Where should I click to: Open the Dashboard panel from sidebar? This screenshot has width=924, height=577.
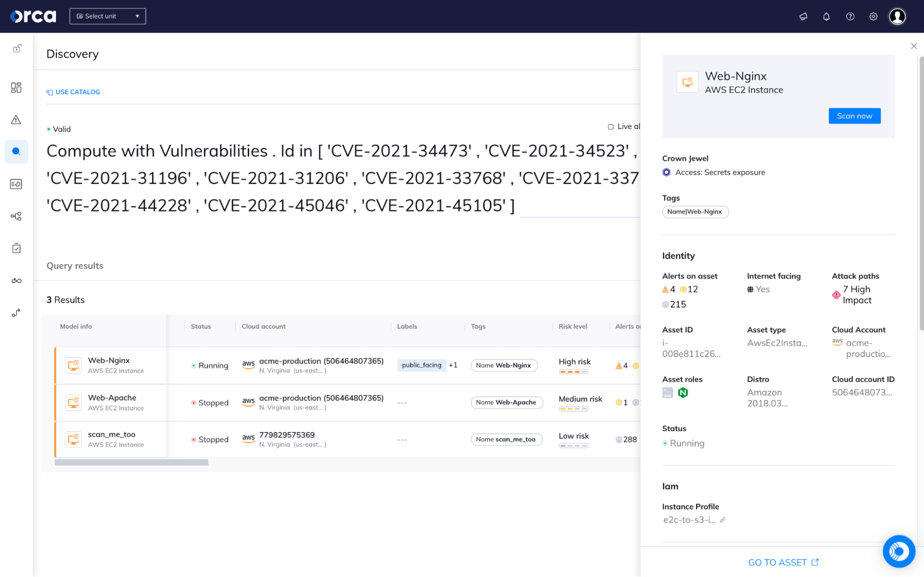pos(16,87)
